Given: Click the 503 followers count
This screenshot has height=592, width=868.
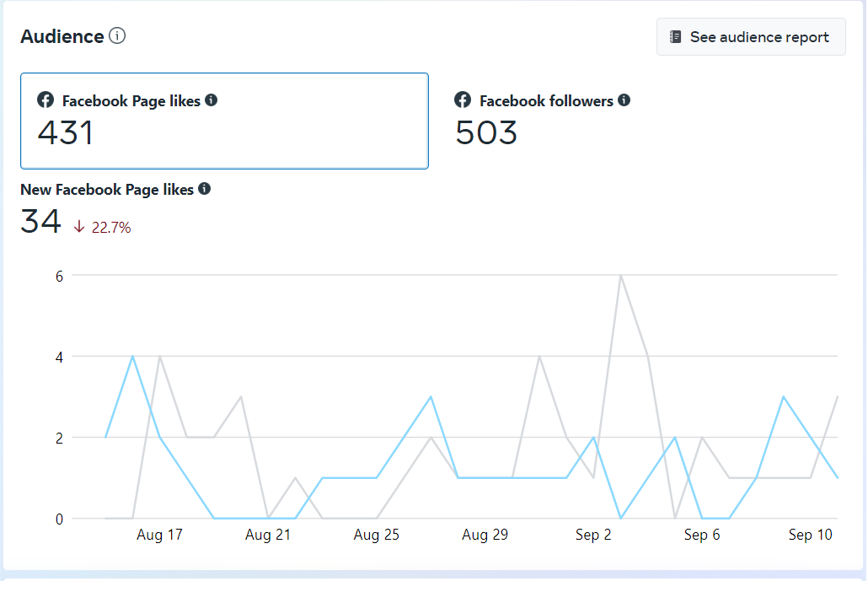Looking at the screenshot, I should click(x=486, y=133).
